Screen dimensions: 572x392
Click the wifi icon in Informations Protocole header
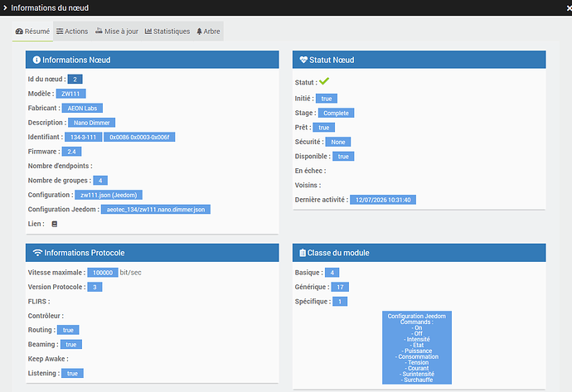pyautogui.click(x=37, y=252)
